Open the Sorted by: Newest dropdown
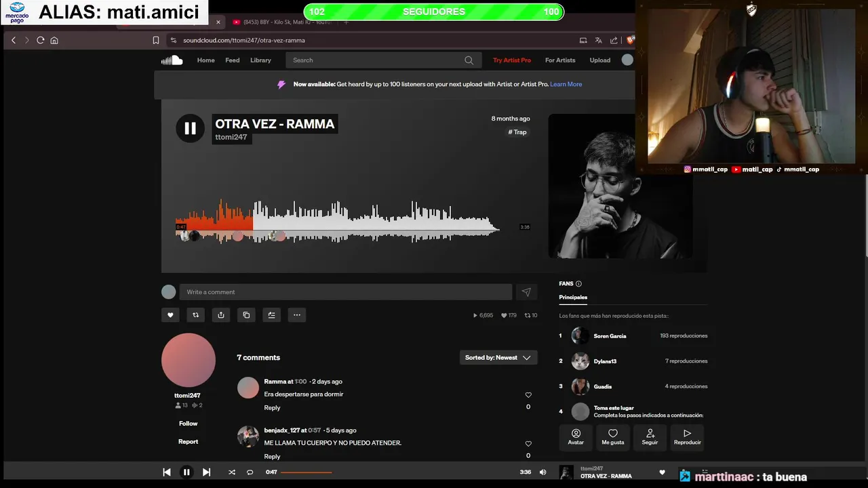Screen dimensions: 868x488 498,358
